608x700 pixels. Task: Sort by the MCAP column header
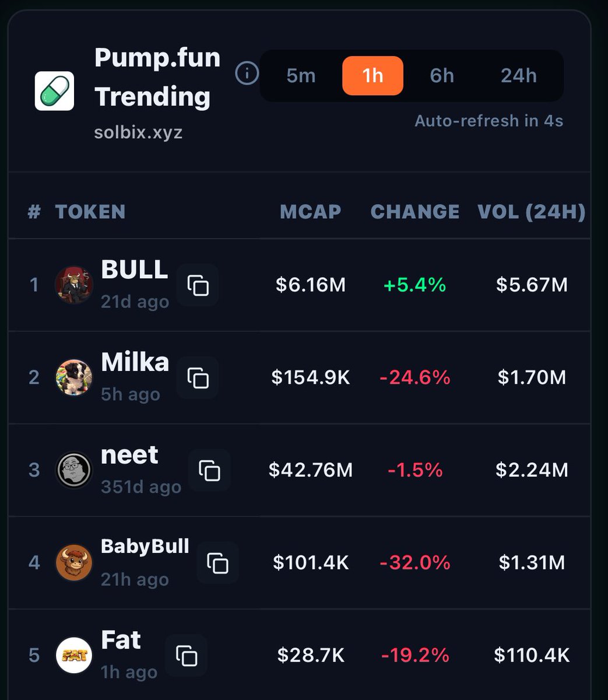(x=310, y=211)
